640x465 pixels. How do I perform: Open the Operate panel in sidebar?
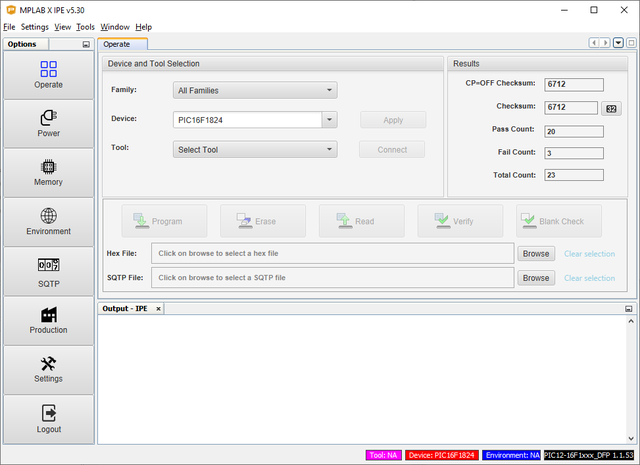click(x=48, y=75)
